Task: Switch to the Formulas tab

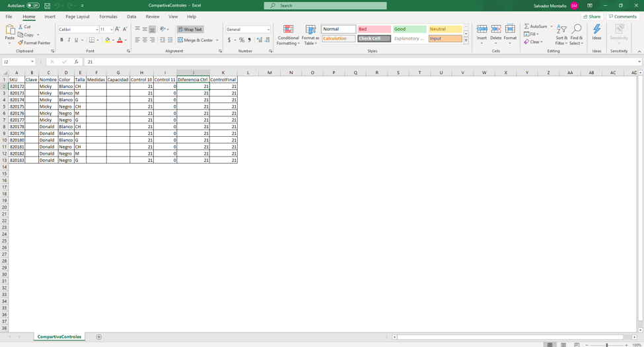Action: (108, 17)
